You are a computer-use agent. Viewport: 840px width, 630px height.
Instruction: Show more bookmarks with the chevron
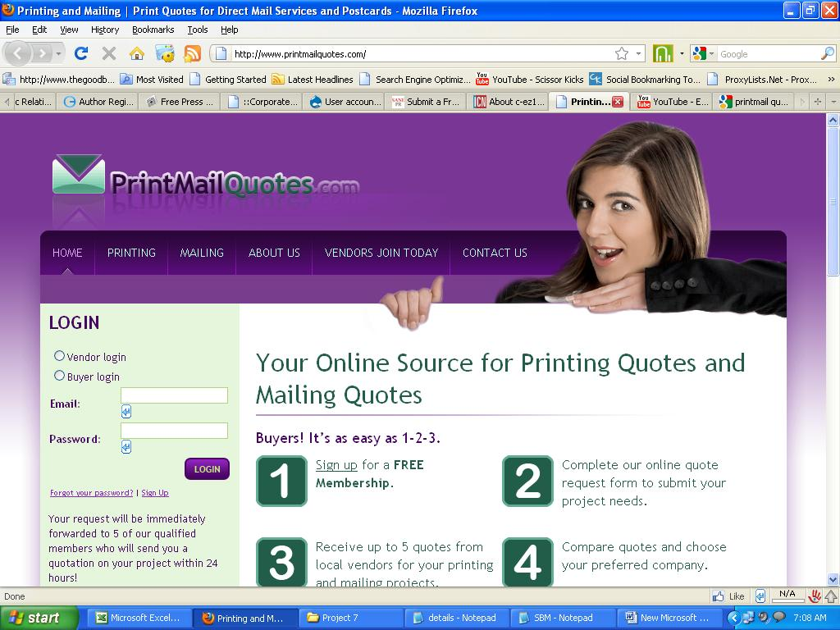coord(831,80)
